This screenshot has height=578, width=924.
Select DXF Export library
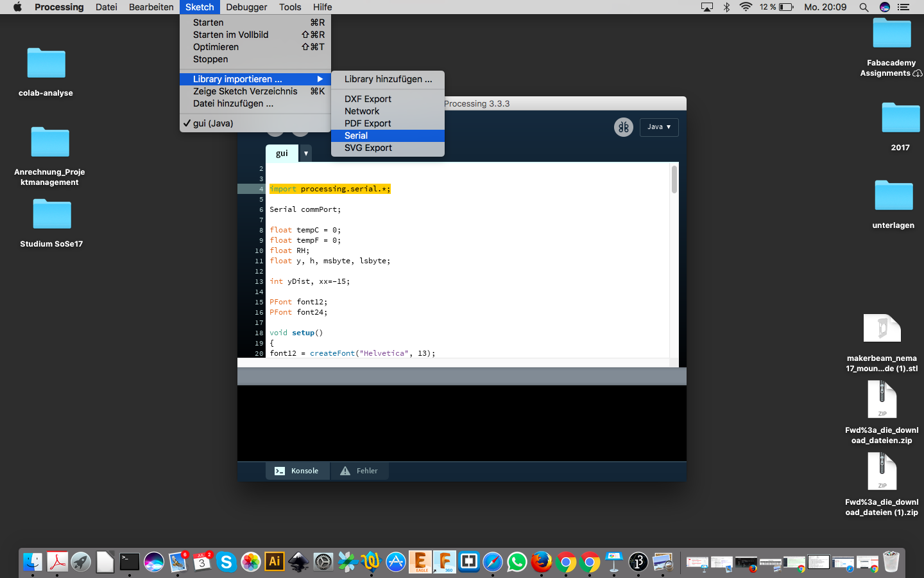388,99
